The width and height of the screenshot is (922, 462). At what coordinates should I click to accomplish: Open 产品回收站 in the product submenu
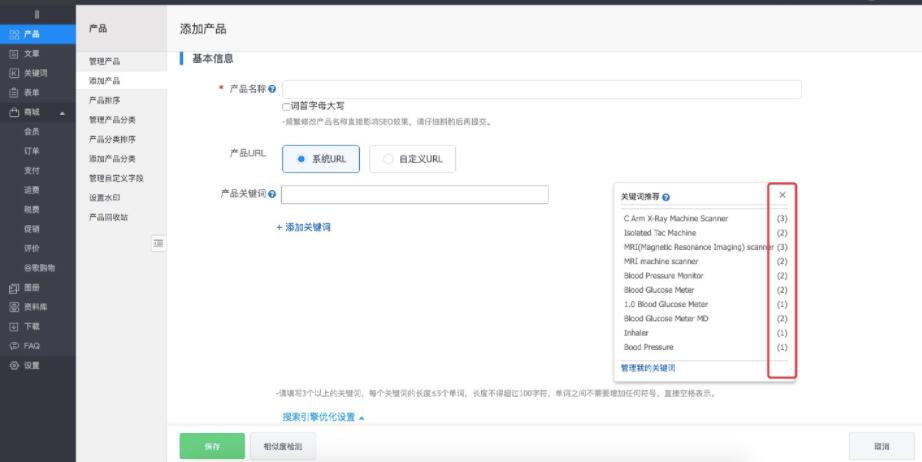click(x=108, y=217)
